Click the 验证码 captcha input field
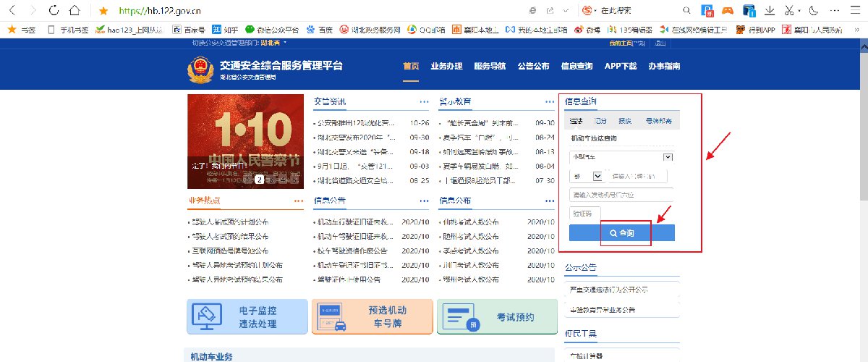Screen dimensions: 868x362 click(584, 214)
